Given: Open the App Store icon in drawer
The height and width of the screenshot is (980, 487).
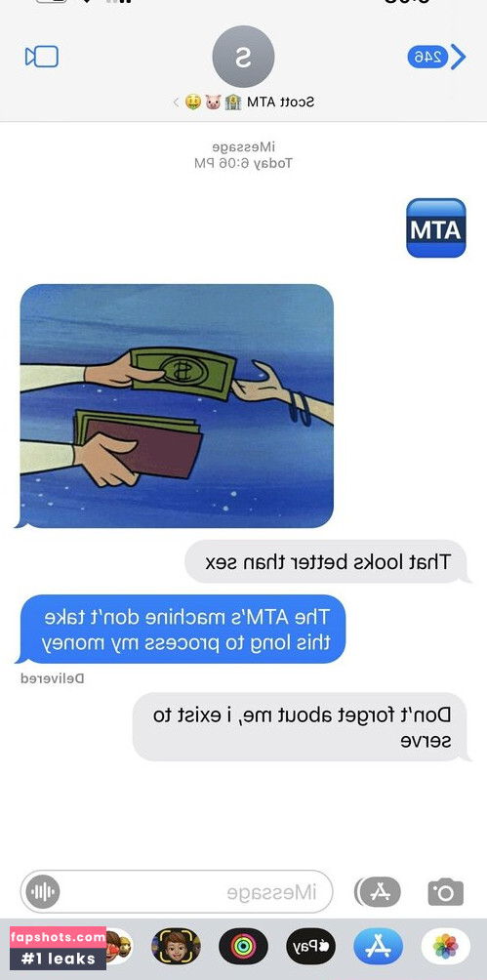Looking at the screenshot, I should (x=379, y=946).
